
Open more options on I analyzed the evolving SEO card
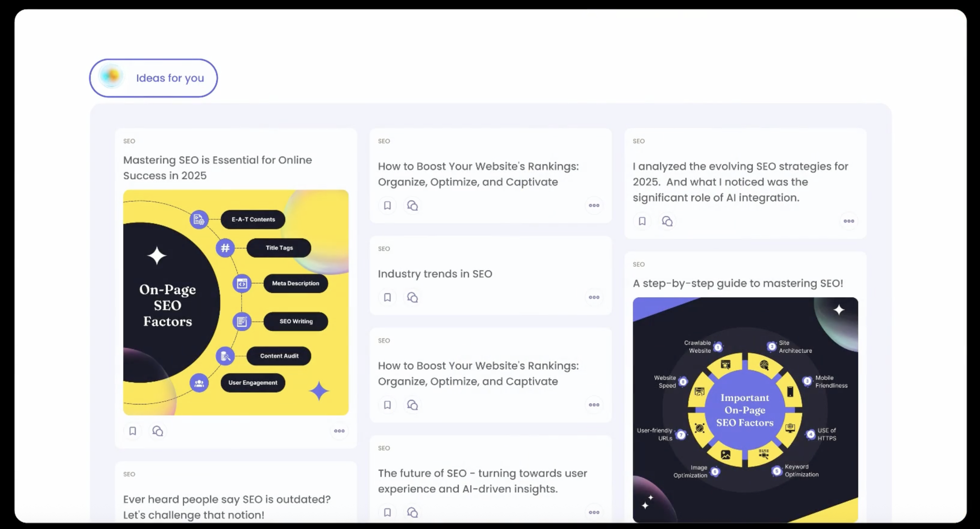849,221
